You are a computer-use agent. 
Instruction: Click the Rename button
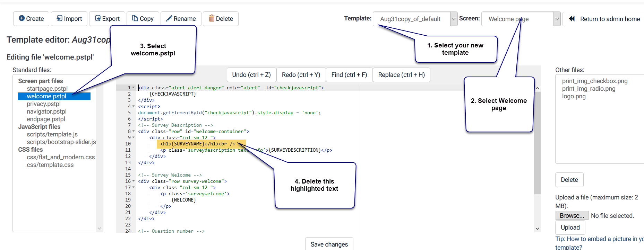(181, 19)
